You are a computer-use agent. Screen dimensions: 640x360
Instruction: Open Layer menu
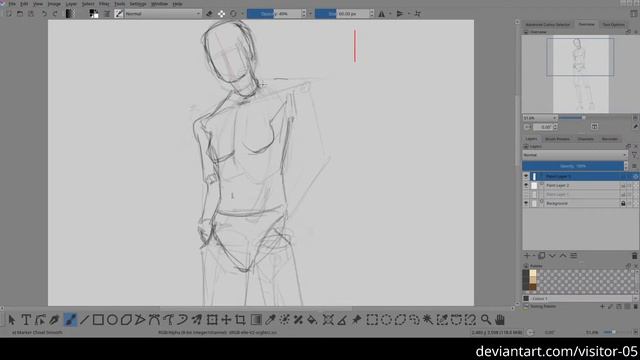[x=71, y=4]
